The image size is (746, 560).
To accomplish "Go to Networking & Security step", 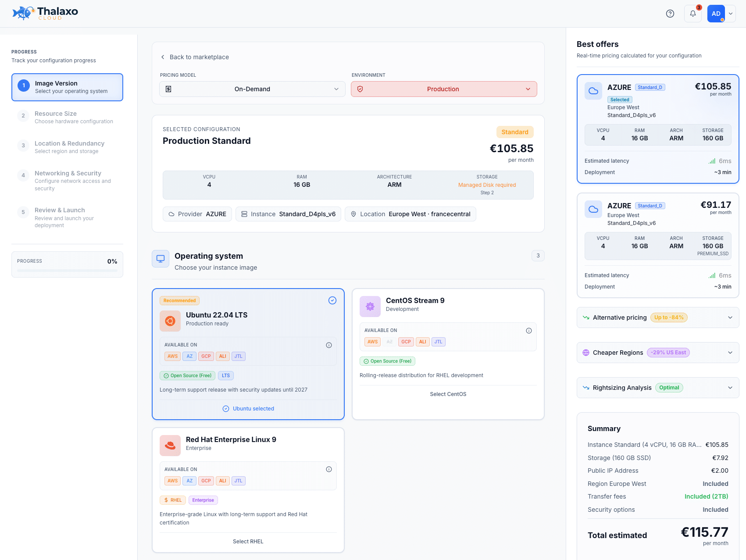I will (x=67, y=180).
